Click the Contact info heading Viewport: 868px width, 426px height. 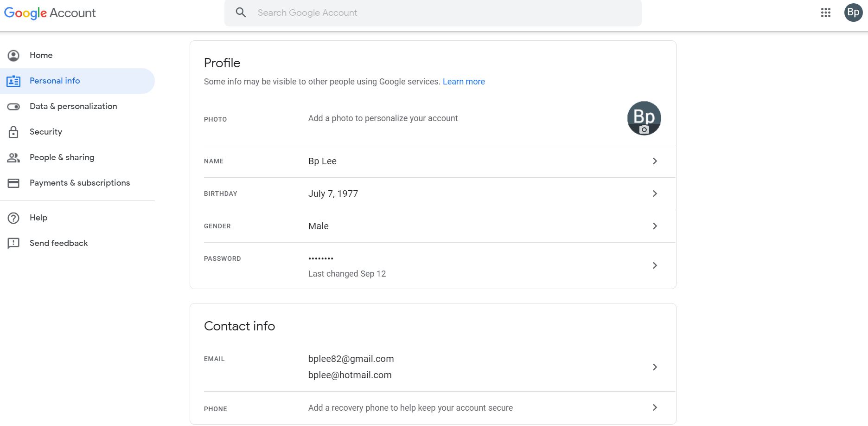pyautogui.click(x=240, y=326)
